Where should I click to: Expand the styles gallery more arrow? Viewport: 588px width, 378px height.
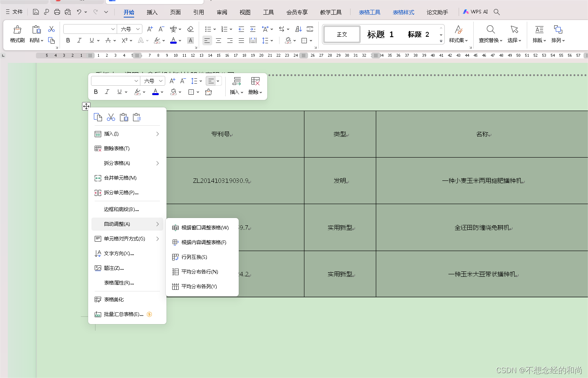click(x=441, y=41)
